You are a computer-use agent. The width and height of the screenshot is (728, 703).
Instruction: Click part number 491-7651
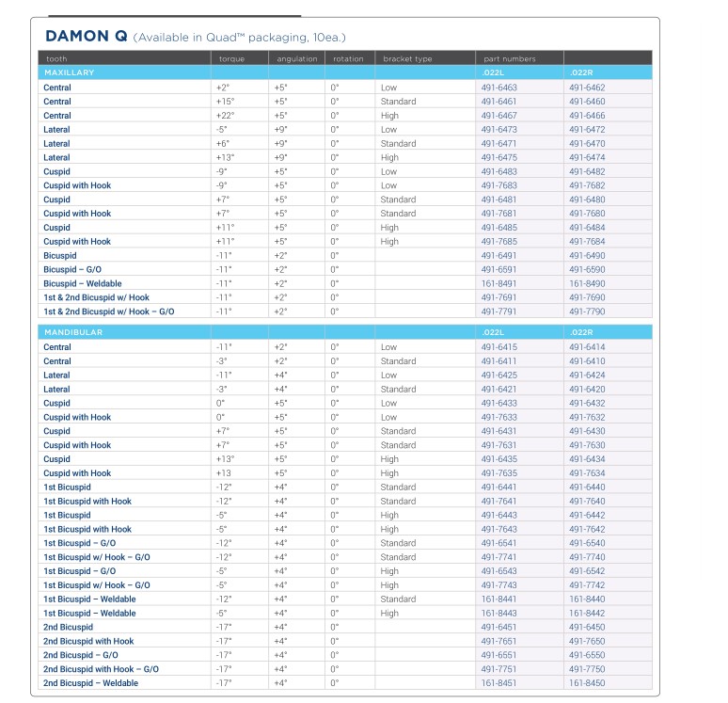point(499,641)
